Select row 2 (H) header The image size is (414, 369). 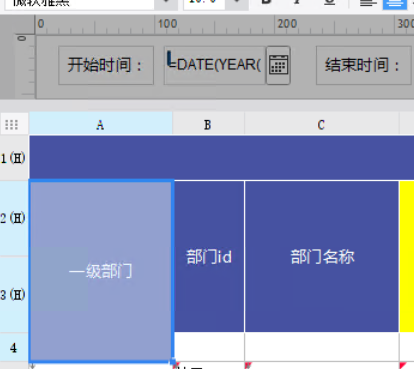coord(14,219)
